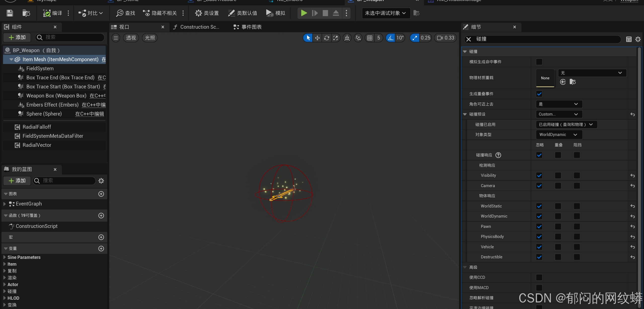Enable the 模拟生成命中事件 checkbox
The width and height of the screenshot is (644, 309).
coord(539,62)
